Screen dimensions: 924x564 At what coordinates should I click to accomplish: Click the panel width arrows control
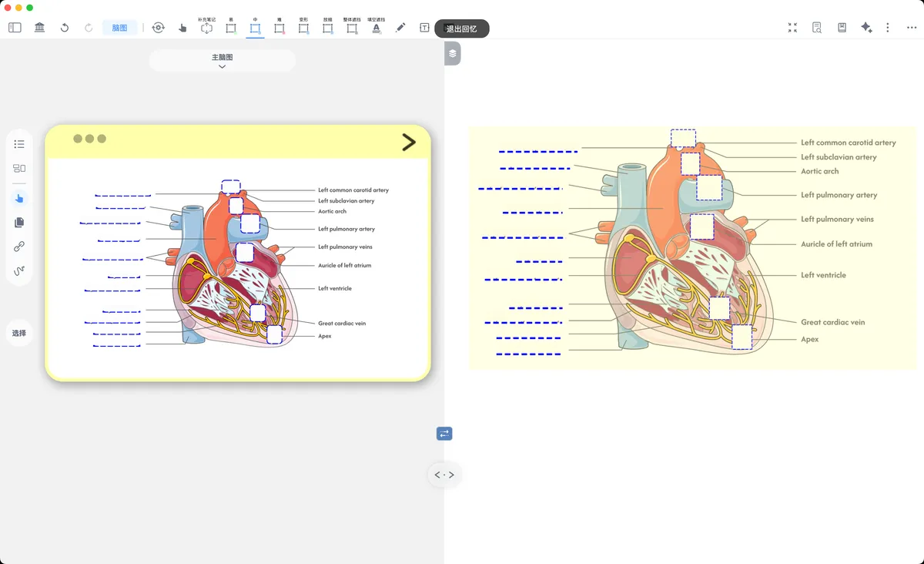(444, 475)
